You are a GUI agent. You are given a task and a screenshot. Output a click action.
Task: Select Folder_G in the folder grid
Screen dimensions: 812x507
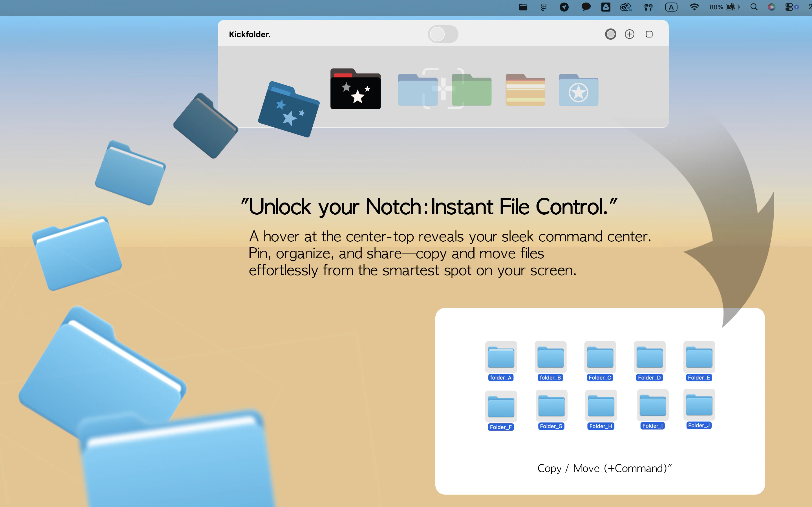pos(551,406)
